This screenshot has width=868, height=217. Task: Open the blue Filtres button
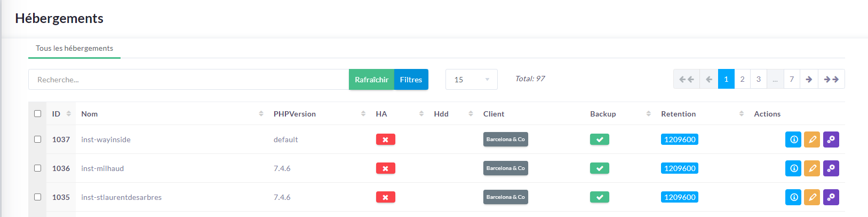[x=411, y=80]
